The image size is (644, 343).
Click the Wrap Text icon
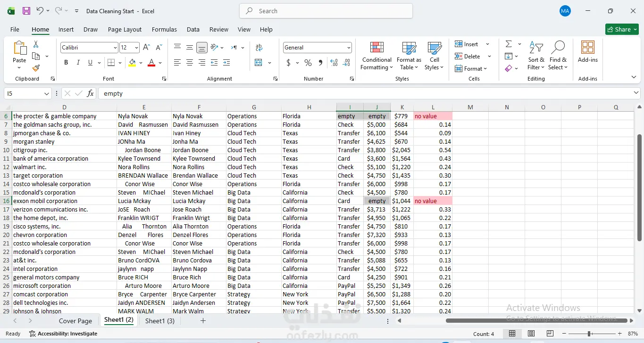click(259, 48)
